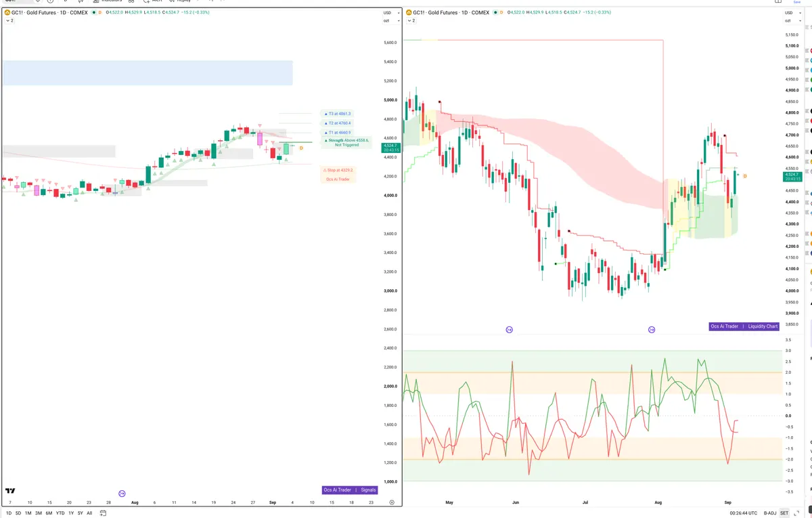The height and width of the screenshot is (518, 812).
Task: Click the 'Ocs Ai Trade' label below the stop
Action: point(338,179)
